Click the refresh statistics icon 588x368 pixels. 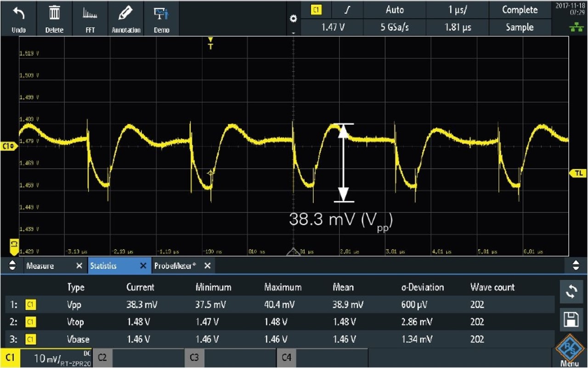tap(571, 292)
